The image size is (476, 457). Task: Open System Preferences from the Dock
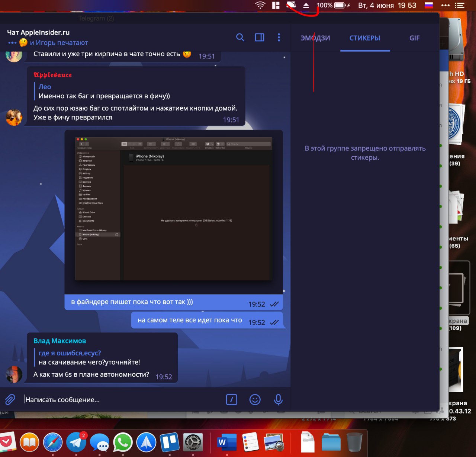(x=193, y=442)
